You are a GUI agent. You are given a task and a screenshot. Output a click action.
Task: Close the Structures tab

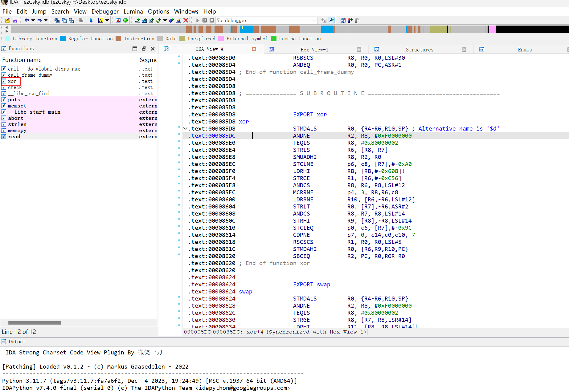[x=464, y=50]
